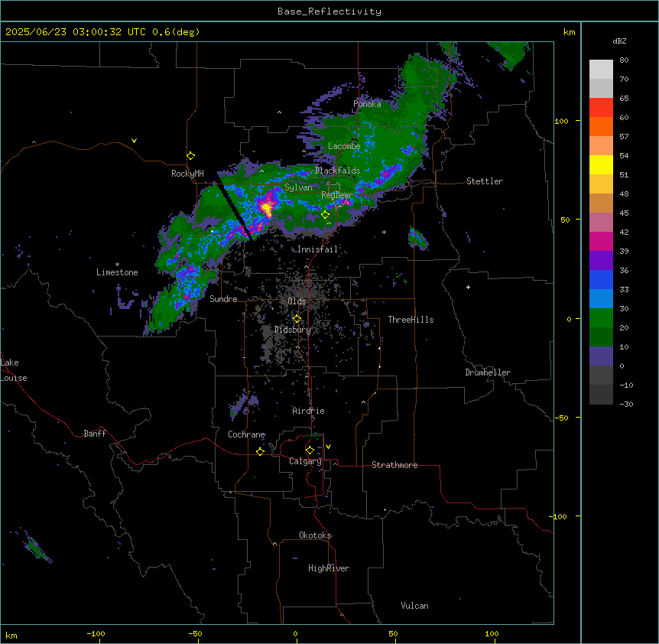This screenshot has width=659, height=644.
Task: Click the Limestone label
Action: 117,272
